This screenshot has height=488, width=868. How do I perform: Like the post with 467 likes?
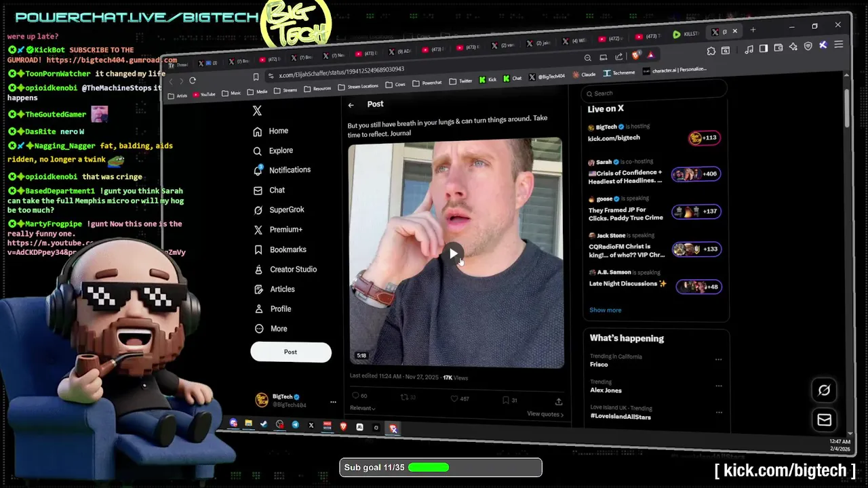454,399
